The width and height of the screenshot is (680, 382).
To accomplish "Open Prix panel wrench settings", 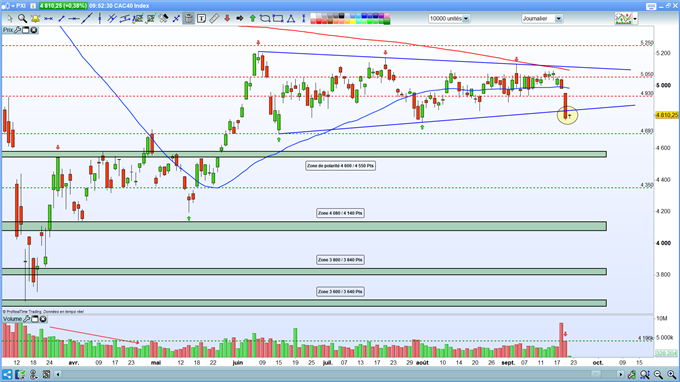I will pos(17,30).
